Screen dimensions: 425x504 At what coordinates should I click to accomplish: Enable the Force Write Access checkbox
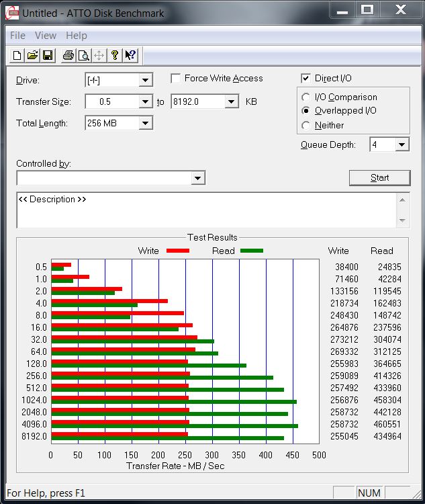[x=176, y=78]
